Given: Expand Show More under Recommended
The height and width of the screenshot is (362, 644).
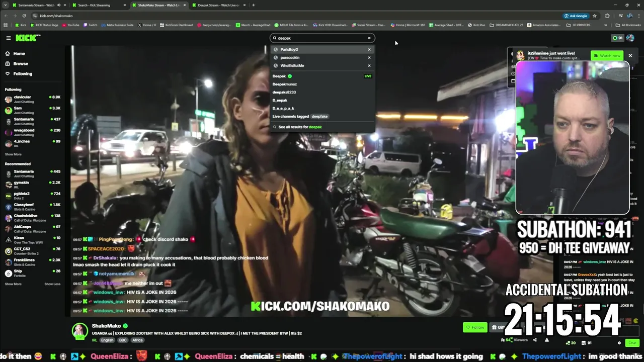Looking at the screenshot, I should [13, 284].
